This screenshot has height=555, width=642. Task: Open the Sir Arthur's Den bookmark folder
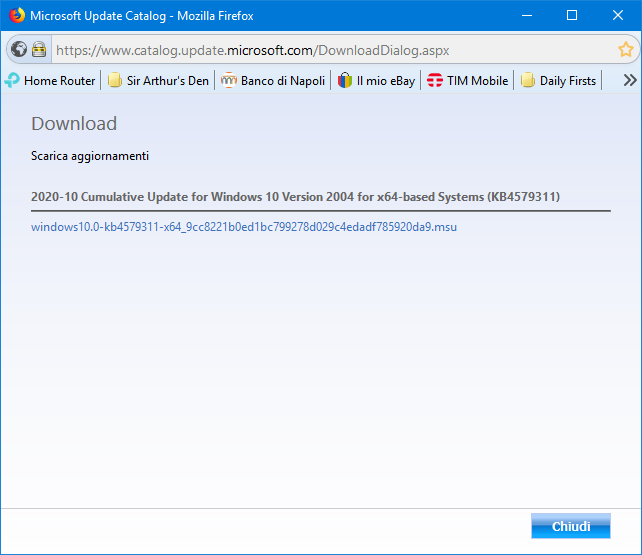[158, 81]
